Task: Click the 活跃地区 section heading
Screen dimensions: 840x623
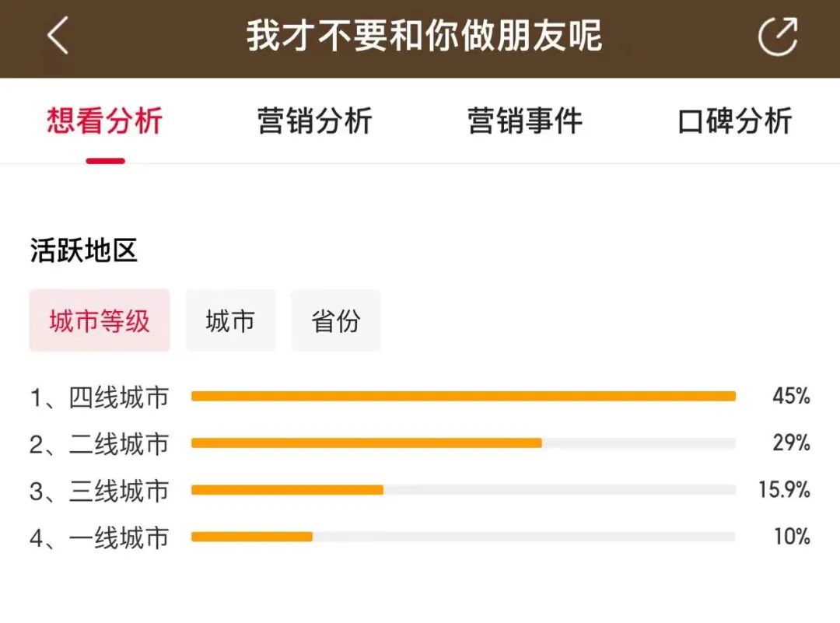Action: (84, 250)
